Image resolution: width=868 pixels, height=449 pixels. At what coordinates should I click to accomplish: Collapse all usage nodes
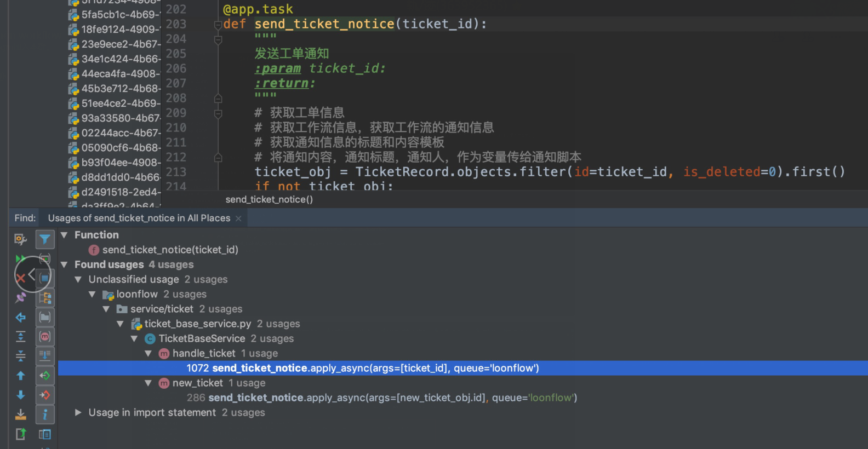point(21,356)
